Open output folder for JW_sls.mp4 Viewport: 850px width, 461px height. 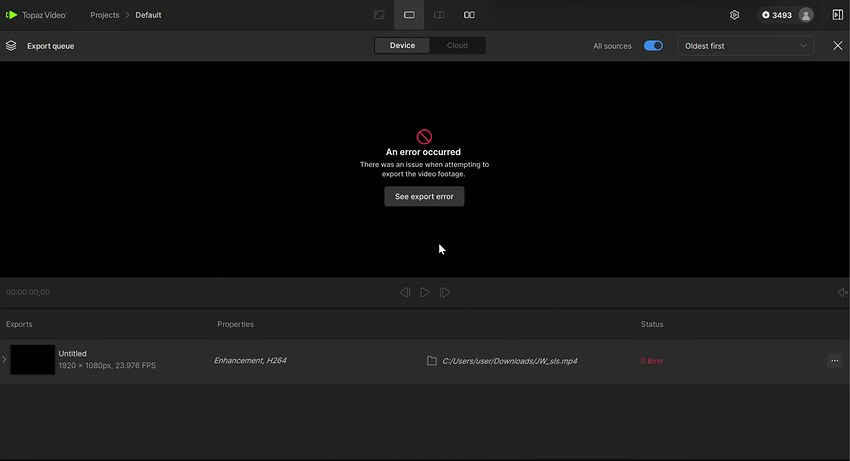(x=432, y=361)
